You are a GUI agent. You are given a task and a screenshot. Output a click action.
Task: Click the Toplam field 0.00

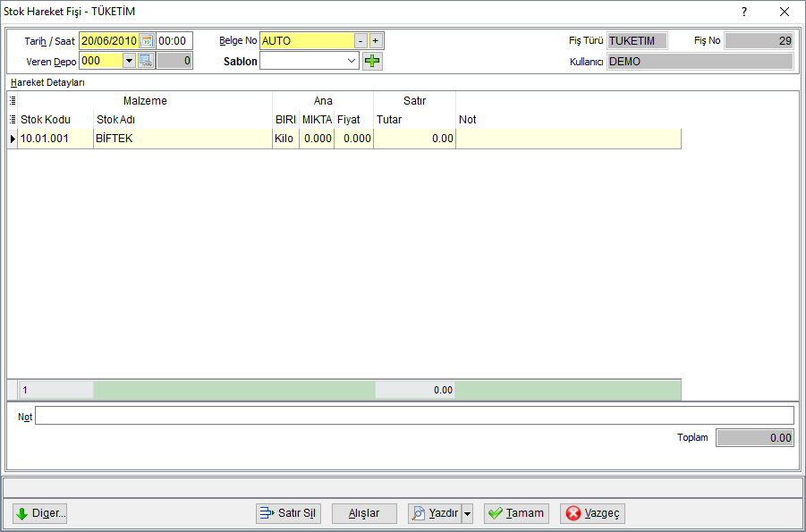pyautogui.click(x=755, y=438)
